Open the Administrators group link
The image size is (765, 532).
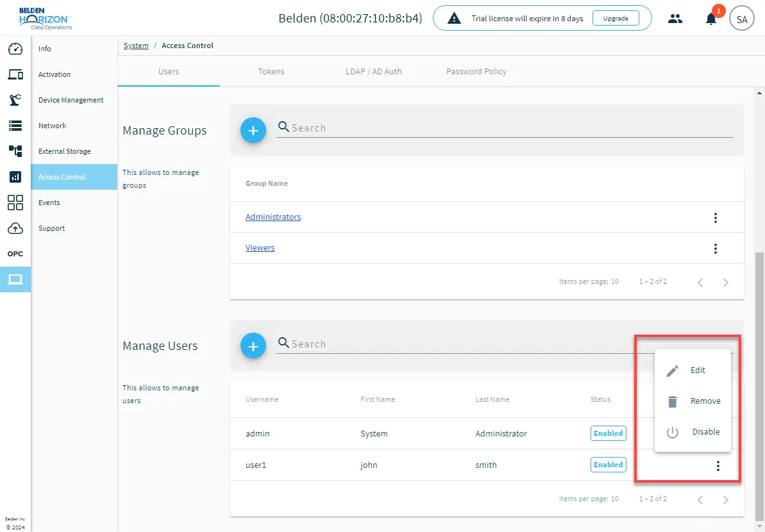[273, 217]
